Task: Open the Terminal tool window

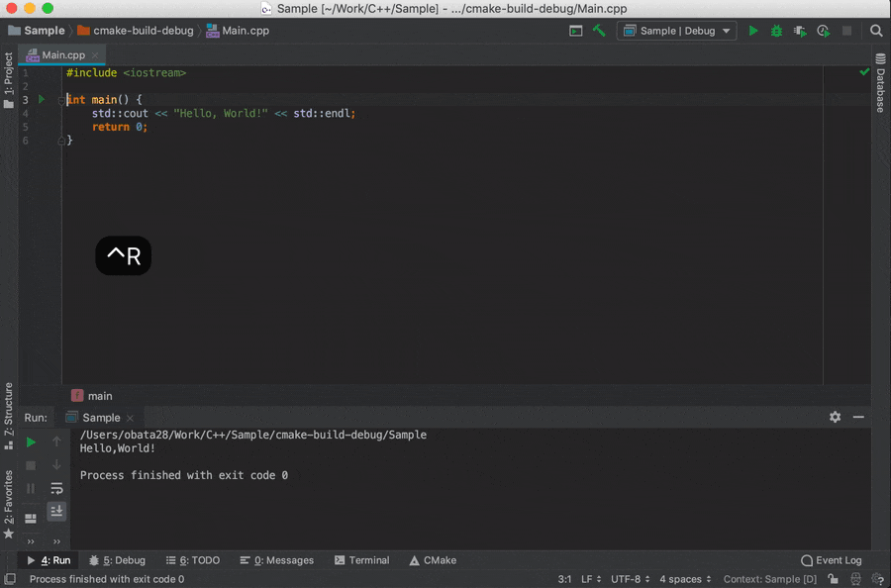Action: (362, 560)
